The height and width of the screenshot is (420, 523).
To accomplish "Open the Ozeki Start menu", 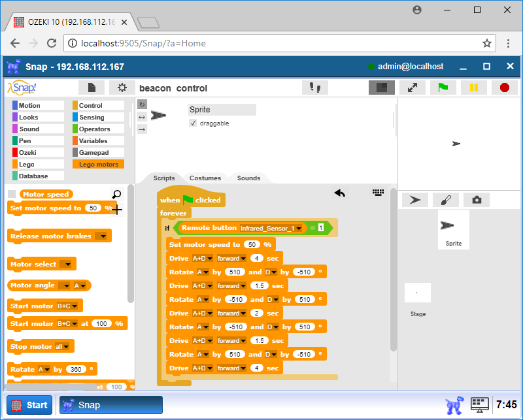I will (29, 405).
